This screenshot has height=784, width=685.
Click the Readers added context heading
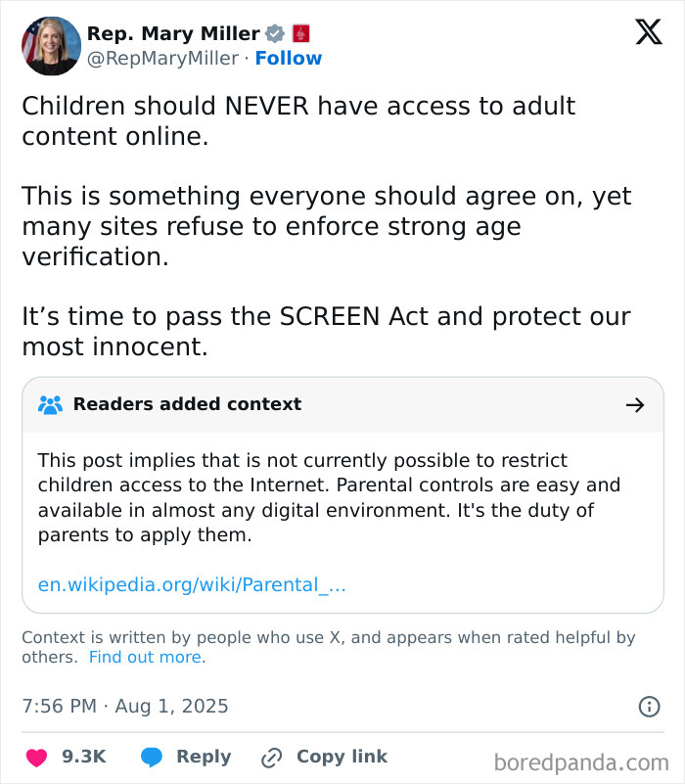184,404
